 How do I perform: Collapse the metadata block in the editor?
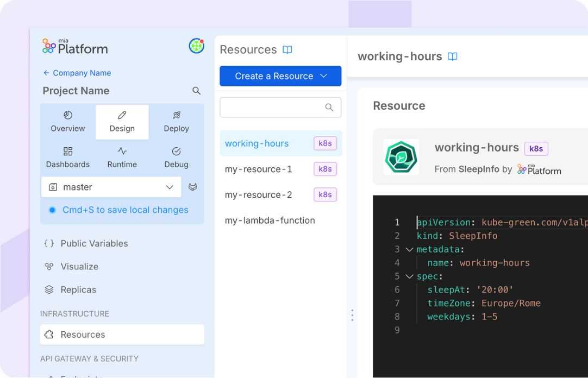tap(409, 249)
